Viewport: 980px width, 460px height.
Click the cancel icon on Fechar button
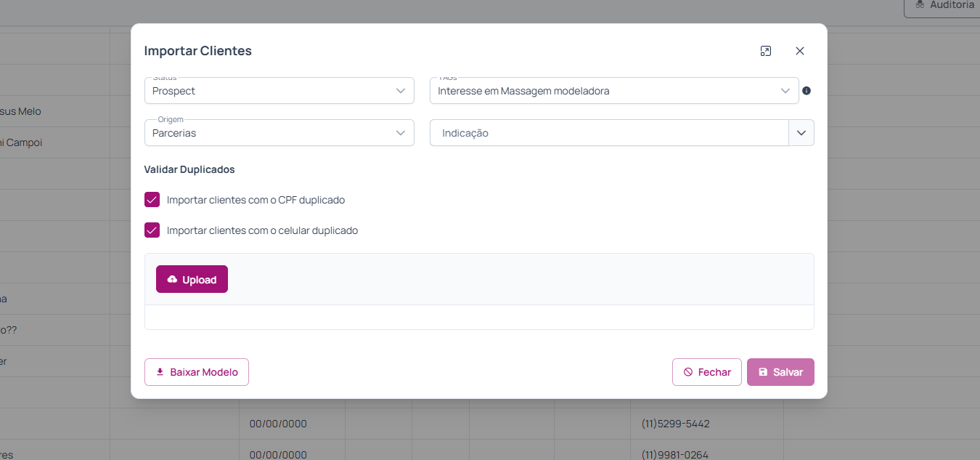[688, 372]
